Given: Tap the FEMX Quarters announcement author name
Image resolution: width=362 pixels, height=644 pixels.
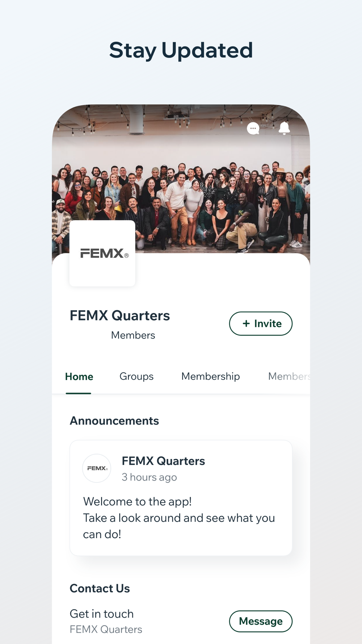Looking at the screenshot, I should 163,461.
